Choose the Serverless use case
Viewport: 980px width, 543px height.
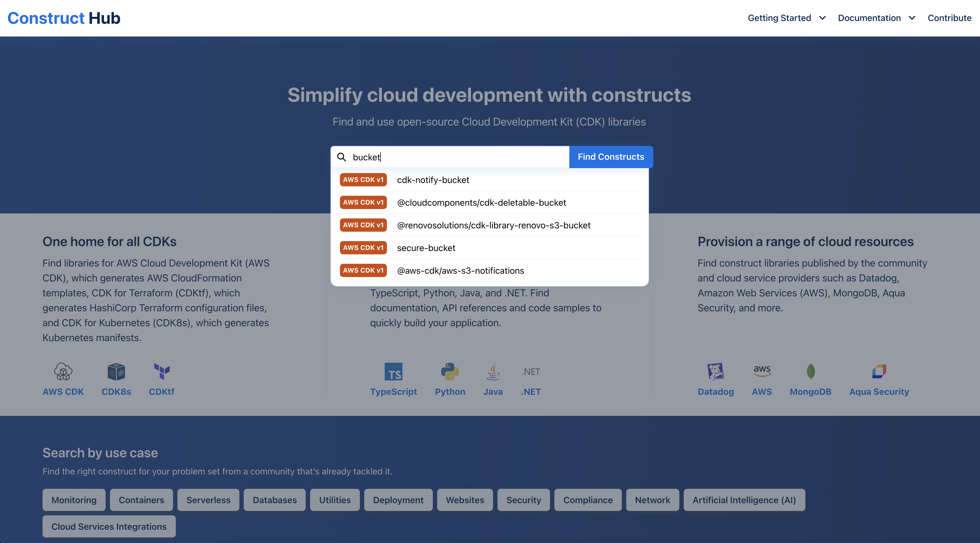(208, 500)
